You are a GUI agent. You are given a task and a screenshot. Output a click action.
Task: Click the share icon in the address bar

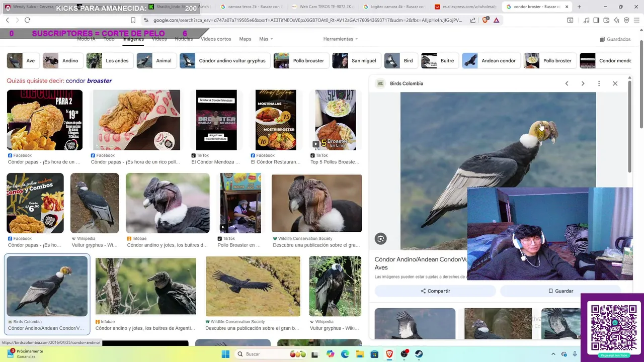[473, 20]
